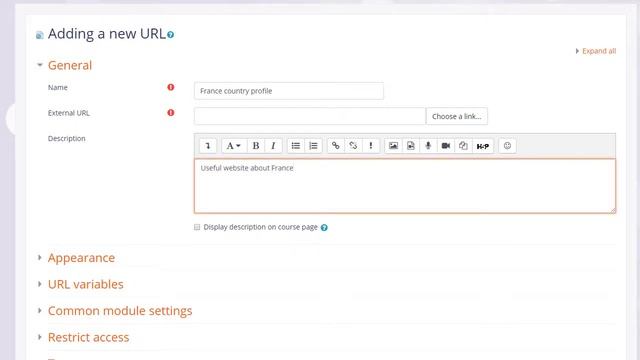This screenshot has width=640, height=360.
Task: Record video with the camera icon
Action: tap(446, 146)
